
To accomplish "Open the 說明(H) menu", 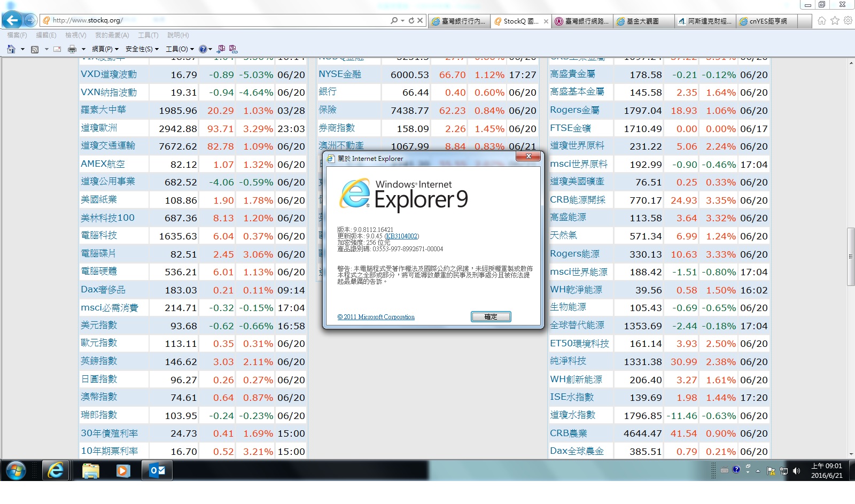I will point(178,35).
